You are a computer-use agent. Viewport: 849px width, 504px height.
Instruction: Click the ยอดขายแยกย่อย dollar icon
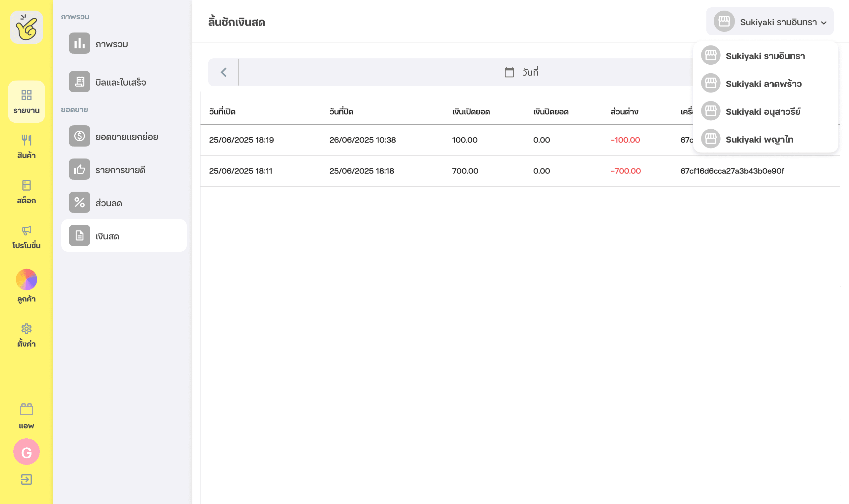(x=80, y=136)
